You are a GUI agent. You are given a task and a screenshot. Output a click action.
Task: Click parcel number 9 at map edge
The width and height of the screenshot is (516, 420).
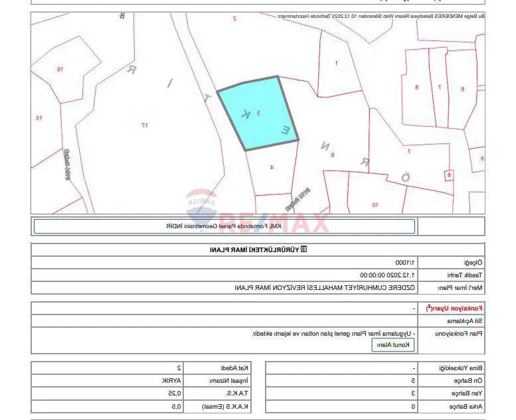[482, 158]
